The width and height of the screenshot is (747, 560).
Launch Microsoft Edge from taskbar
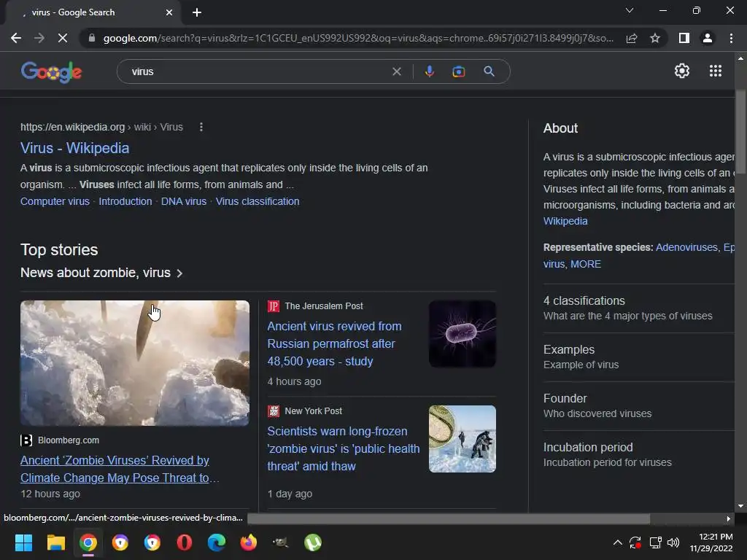tap(216, 542)
